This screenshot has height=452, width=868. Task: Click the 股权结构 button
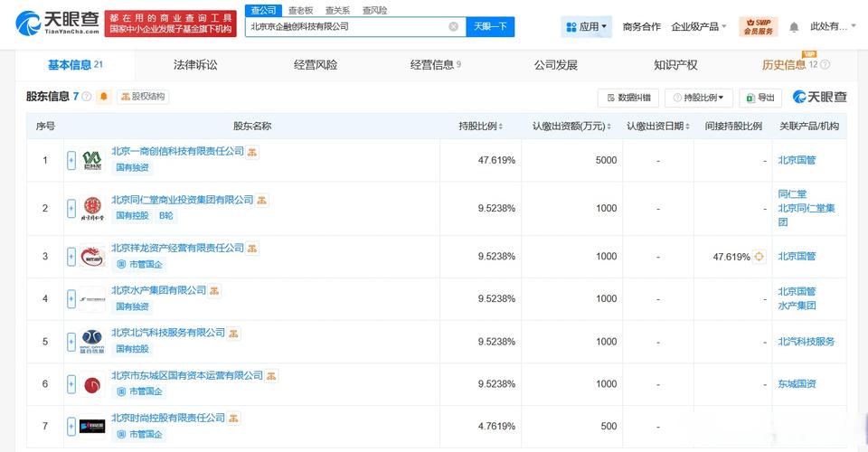[143, 97]
